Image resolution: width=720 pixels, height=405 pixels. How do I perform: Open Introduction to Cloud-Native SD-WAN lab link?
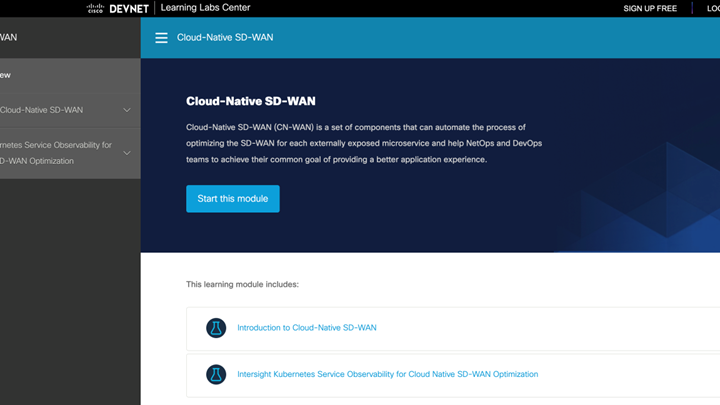[307, 328]
